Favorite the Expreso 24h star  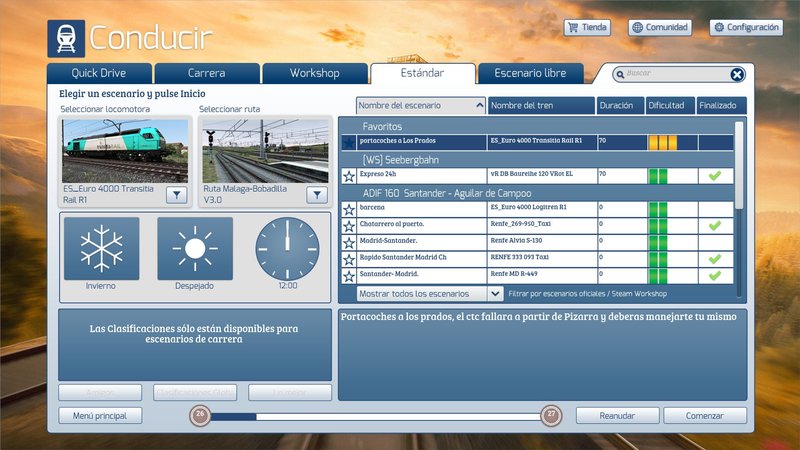(349, 177)
